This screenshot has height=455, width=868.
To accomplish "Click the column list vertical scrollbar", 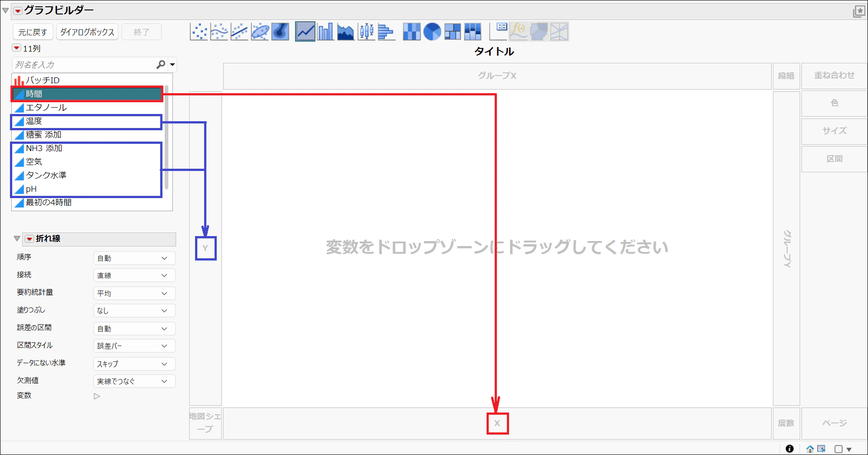I will click(167, 137).
